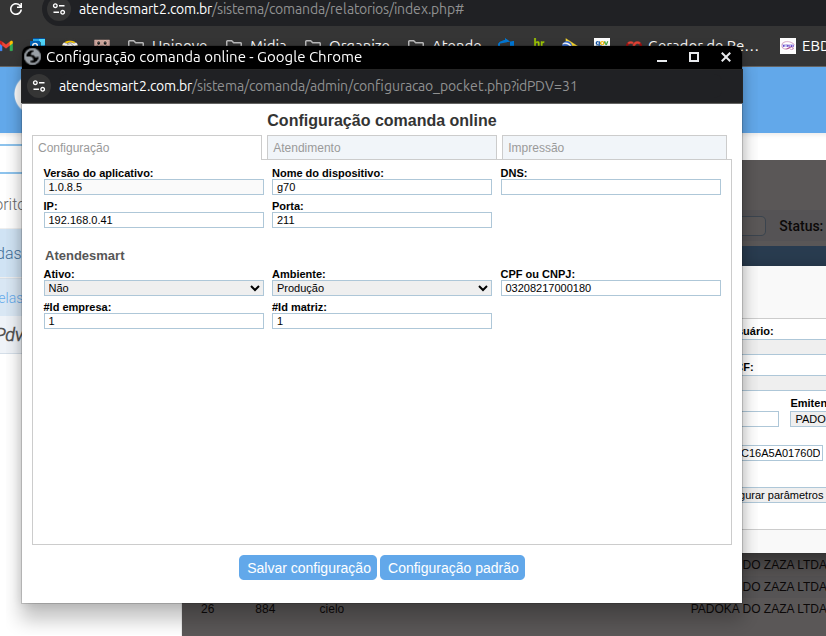Click the CPF ou CNPJ field
Screen dimensions: 826x636
click(x=611, y=288)
